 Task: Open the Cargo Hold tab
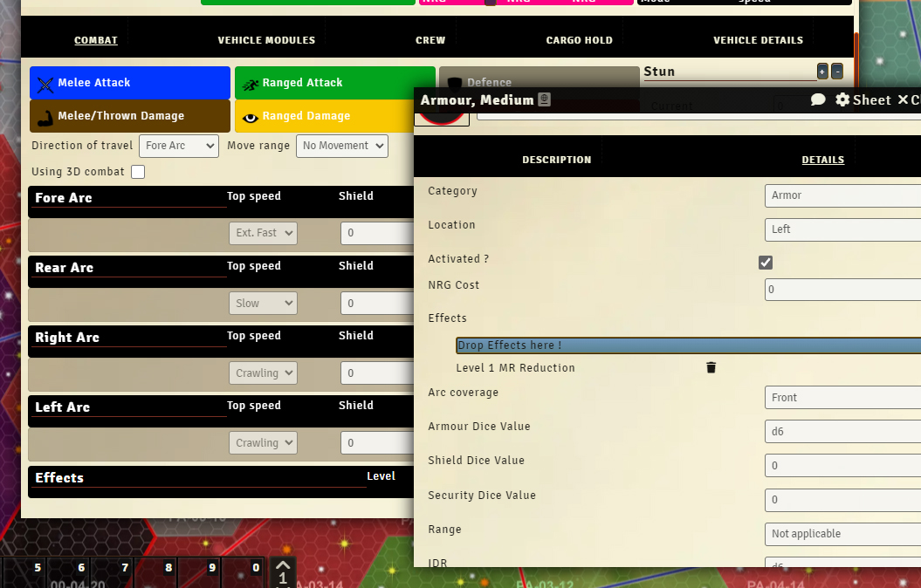(x=579, y=40)
